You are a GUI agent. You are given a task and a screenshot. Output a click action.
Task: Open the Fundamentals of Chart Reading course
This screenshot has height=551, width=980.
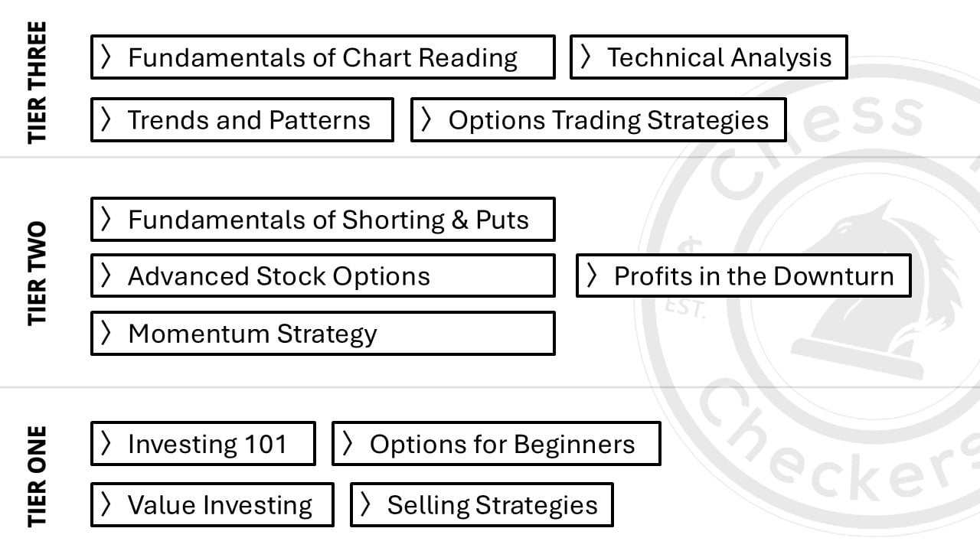tap(322, 57)
